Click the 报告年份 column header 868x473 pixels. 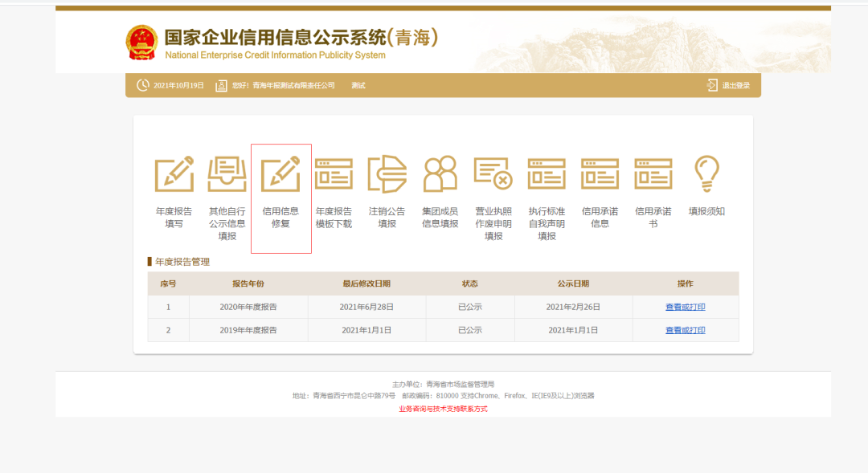coord(248,283)
